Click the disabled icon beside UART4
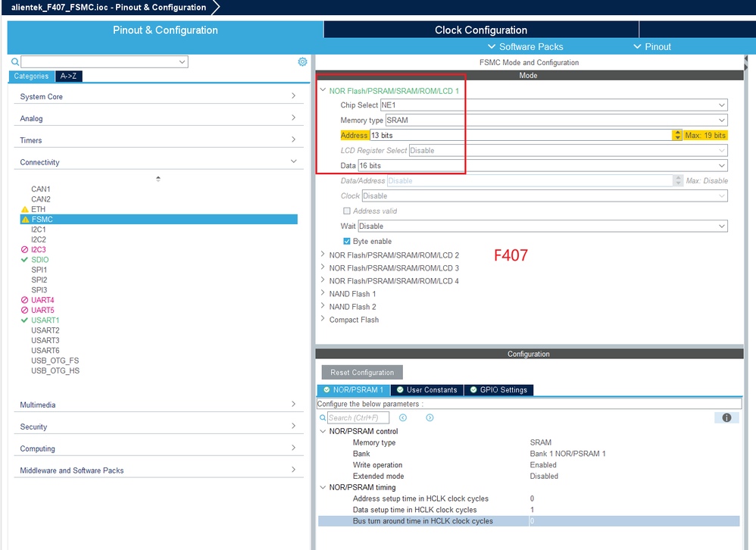This screenshot has height=550, width=756. click(x=24, y=300)
